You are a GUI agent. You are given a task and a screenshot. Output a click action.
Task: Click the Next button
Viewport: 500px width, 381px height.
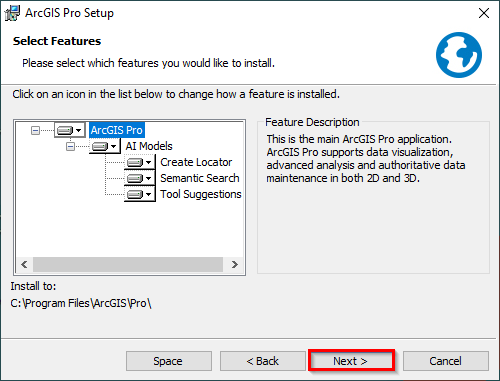point(351,361)
